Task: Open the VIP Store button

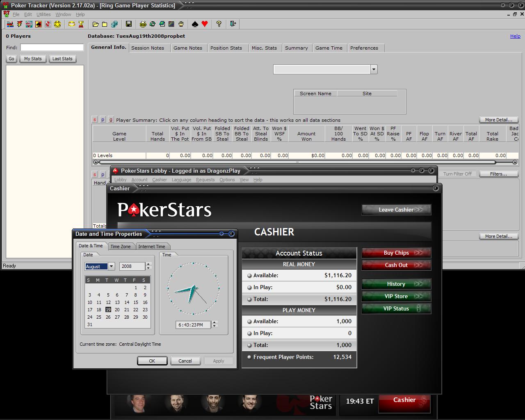Action: (x=396, y=296)
